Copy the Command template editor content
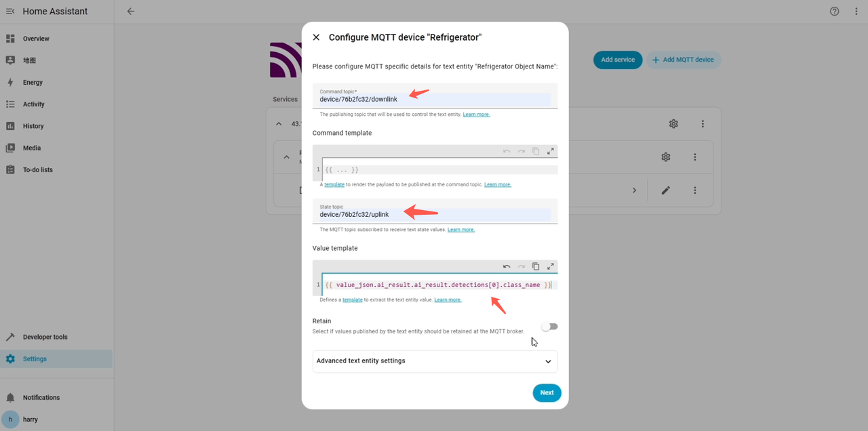The image size is (868, 431). pyautogui.click(x=536, y=151)
